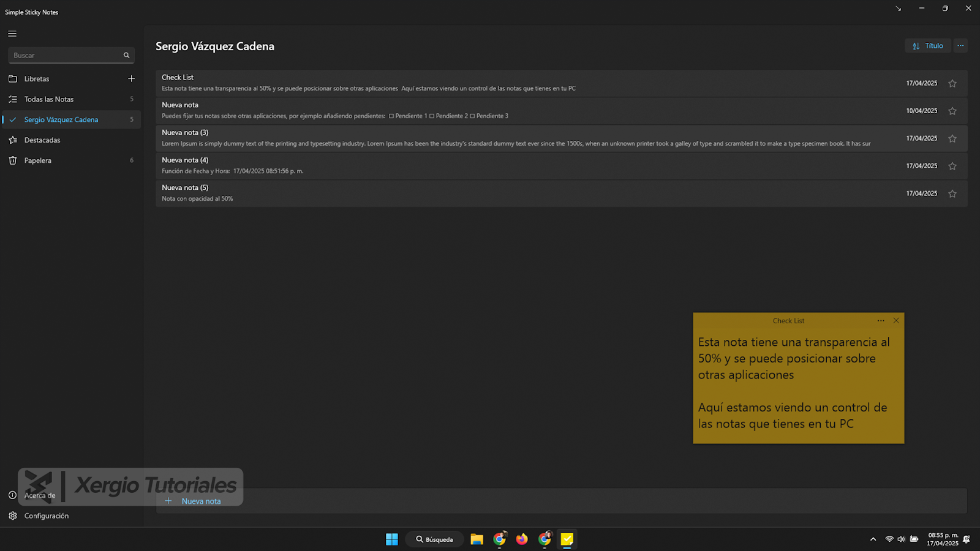
Task: Open Simple Sticky Notes from the taskbar
Action: coord(567,539)
